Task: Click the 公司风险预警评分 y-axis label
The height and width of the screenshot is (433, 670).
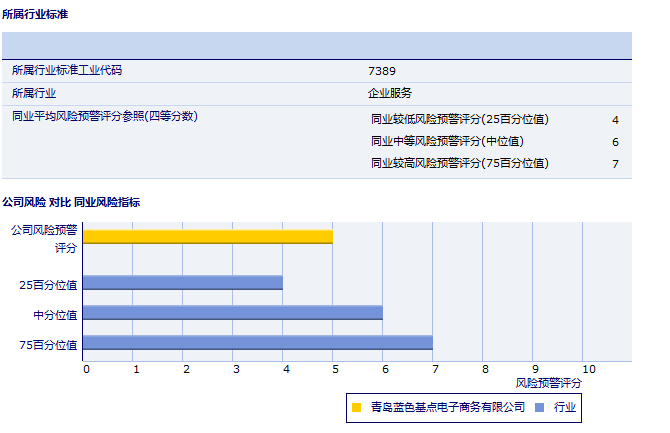Action: point(44,238)
